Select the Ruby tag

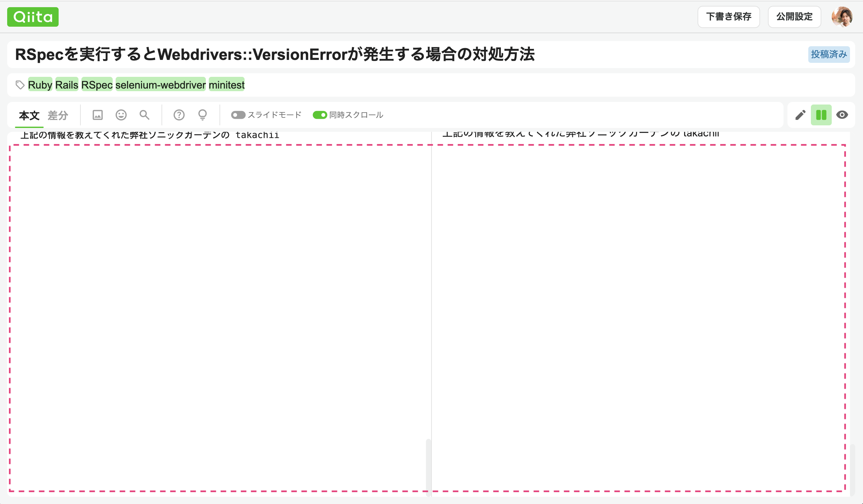(40, 85)
